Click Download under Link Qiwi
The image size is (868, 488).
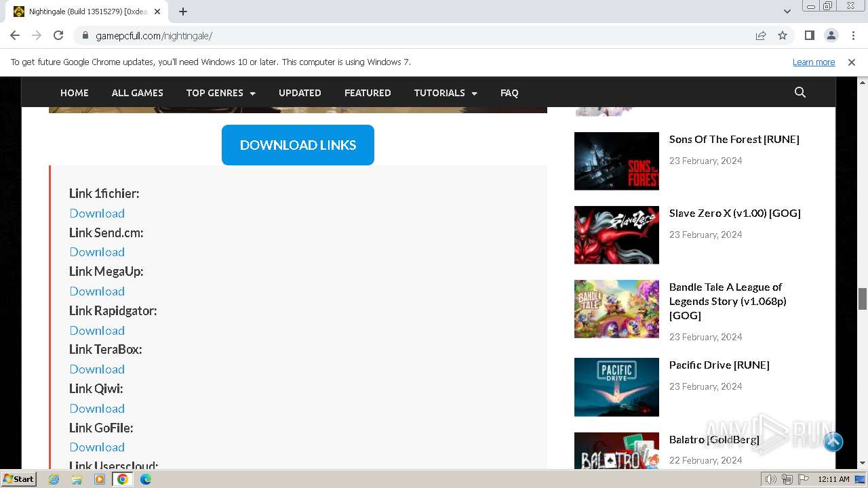(x=97, y=409)
